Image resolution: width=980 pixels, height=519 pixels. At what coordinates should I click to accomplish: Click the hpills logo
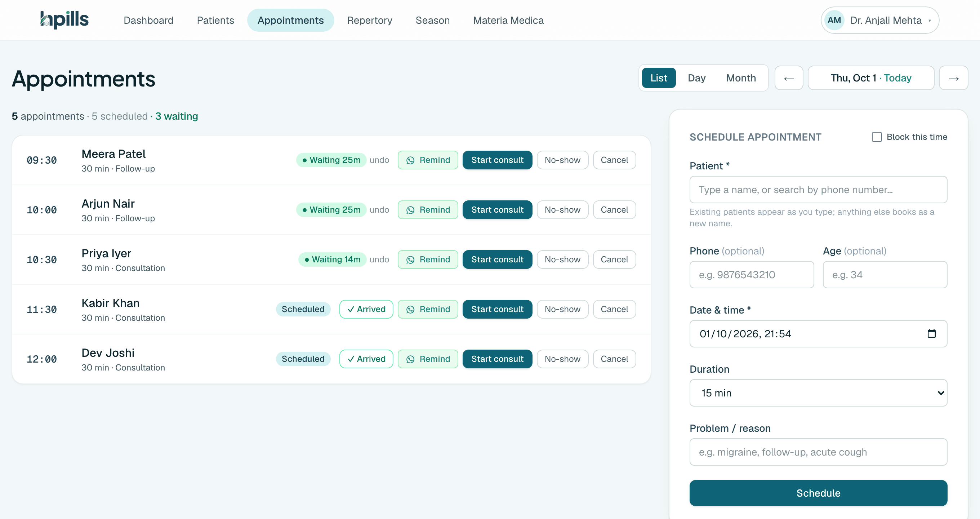coord(64,20)
